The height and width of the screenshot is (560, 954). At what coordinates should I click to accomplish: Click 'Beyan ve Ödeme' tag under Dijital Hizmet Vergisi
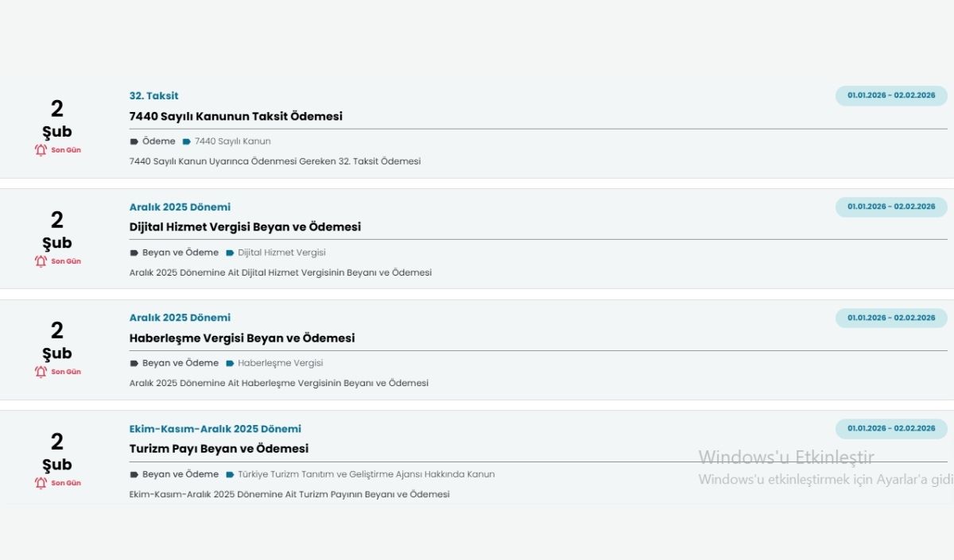[180, 253]
